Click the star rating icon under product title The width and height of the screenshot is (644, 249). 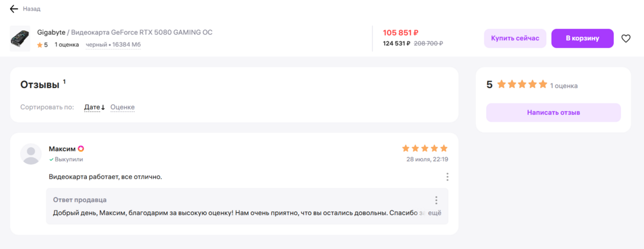click(40, 45)
